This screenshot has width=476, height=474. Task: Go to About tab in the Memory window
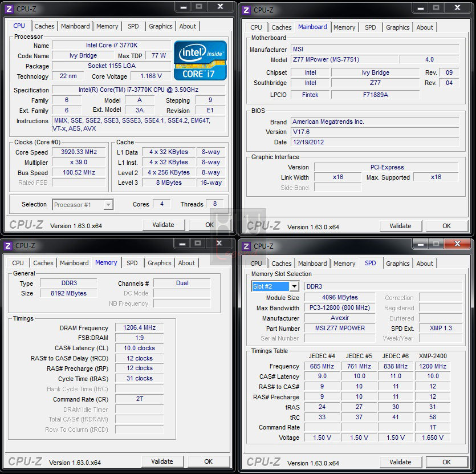point(186,263)
